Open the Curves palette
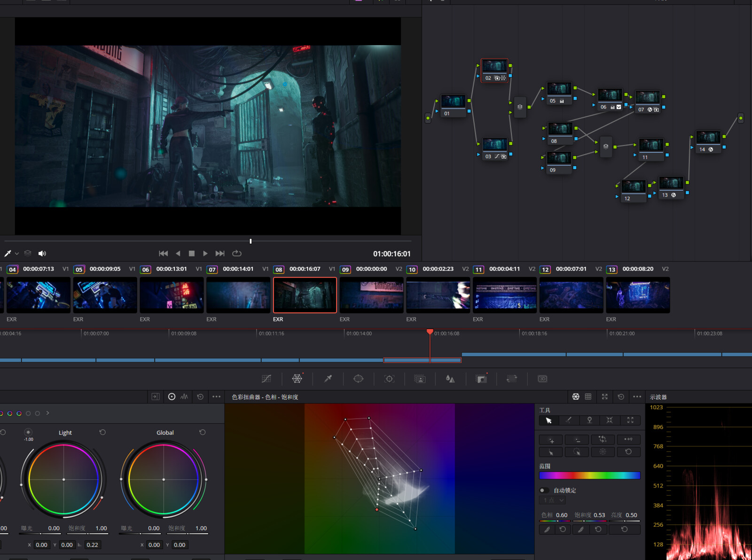Screen dimensions: 752x560 pos(266,379)
